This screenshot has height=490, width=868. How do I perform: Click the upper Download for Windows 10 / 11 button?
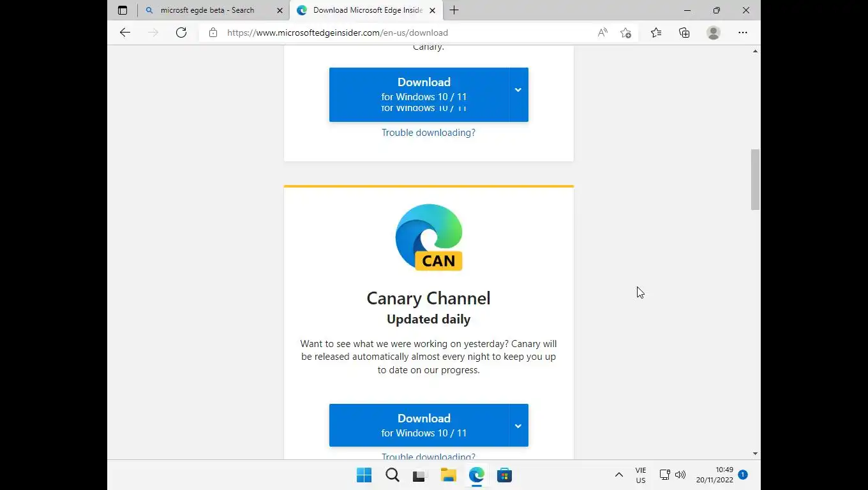tap(419, 94)
